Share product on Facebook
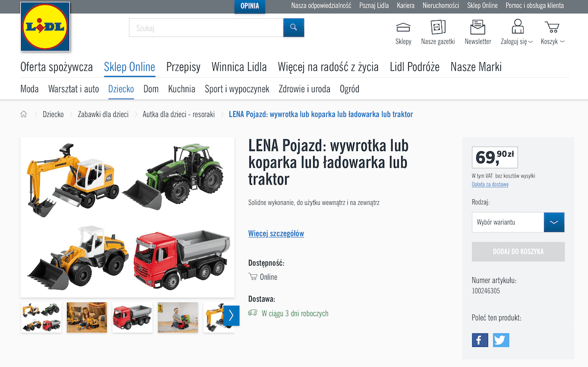Viewport: 588px width, 367px height. [x=480, y=340]
